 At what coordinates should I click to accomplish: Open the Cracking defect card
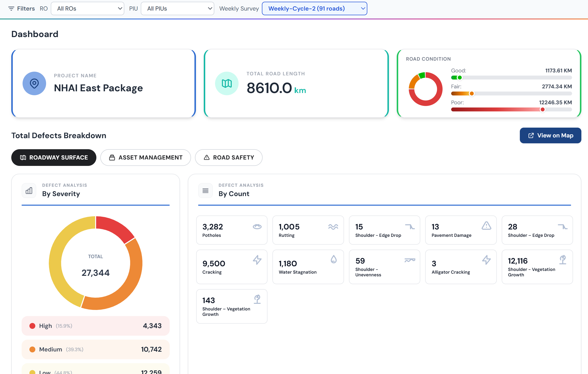[232, 267]
